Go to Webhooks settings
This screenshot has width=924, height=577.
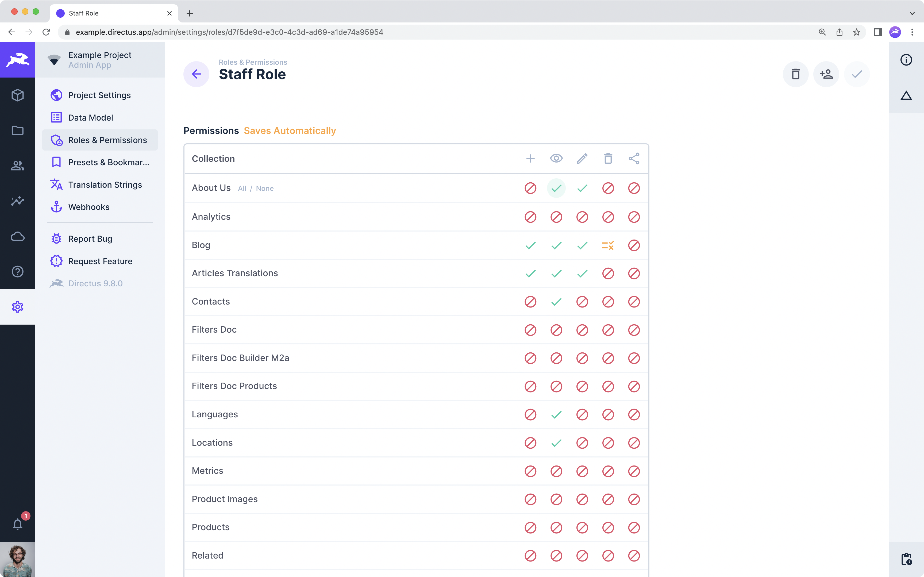point(88,207)
